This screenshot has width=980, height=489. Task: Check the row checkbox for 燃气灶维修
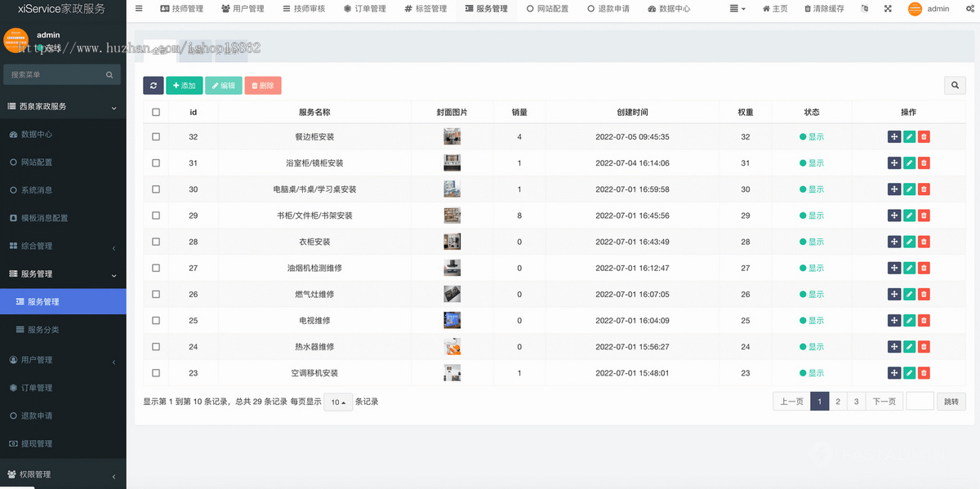[x=155, y=294]
